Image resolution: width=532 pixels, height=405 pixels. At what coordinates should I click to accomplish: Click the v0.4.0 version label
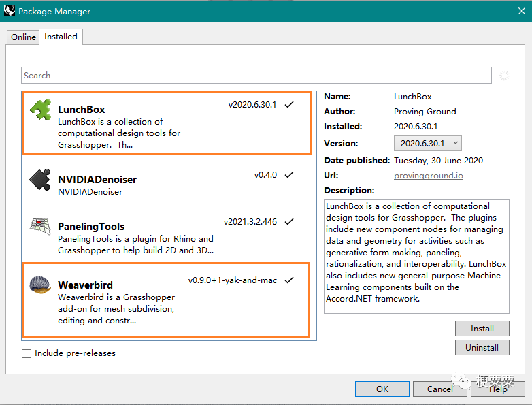coord(266,175)
